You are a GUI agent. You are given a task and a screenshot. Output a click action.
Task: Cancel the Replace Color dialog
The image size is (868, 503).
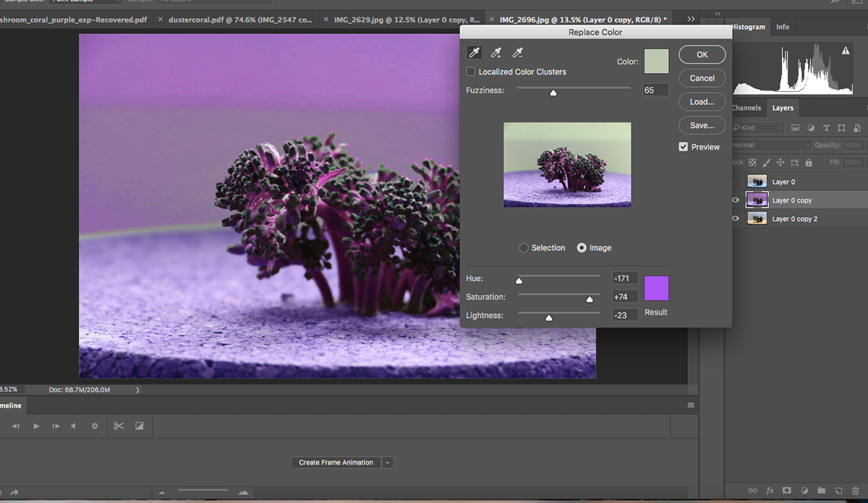(702, 78)
